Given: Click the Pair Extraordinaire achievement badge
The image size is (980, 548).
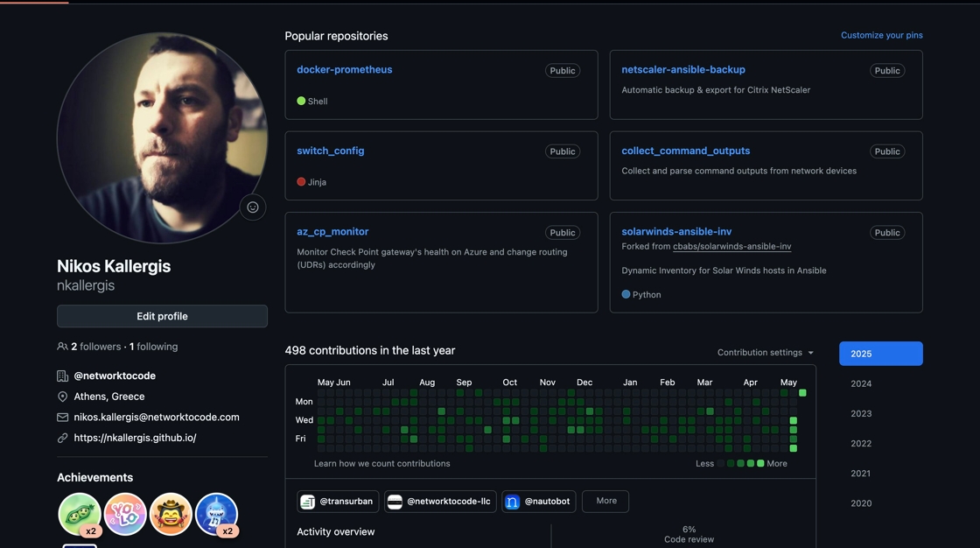Looking at the screenshot, I should pyautogui.click(x=80, y=514).
